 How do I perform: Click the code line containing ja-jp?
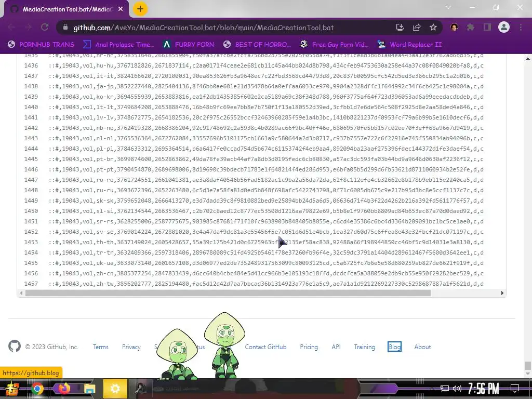coord(266,87)
